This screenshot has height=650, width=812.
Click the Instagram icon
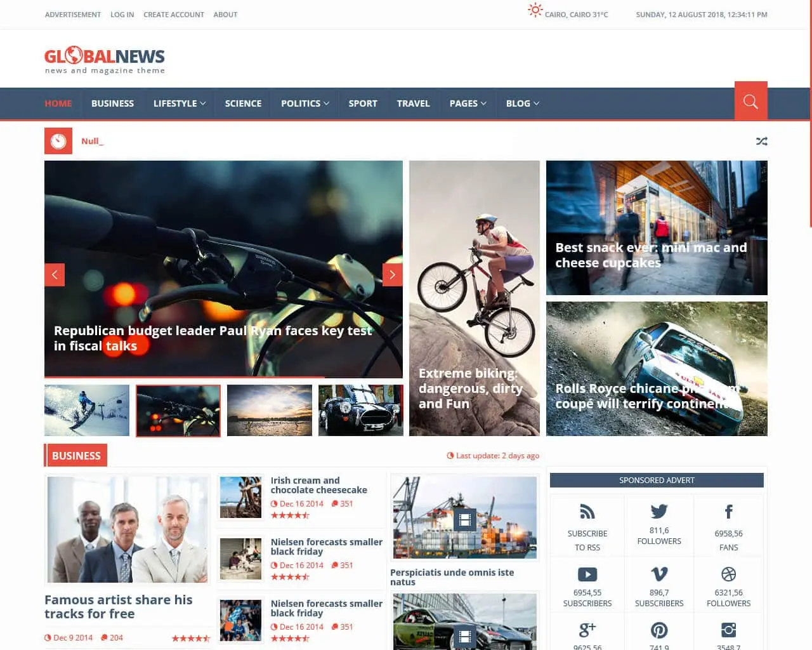click(x=729, y=630)
